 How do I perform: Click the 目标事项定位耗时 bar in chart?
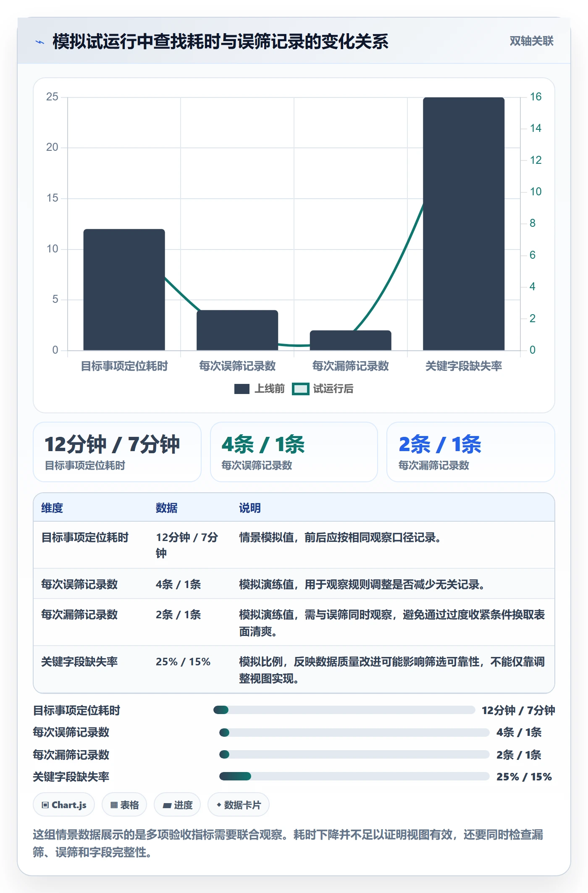click(x=124, y=289)
